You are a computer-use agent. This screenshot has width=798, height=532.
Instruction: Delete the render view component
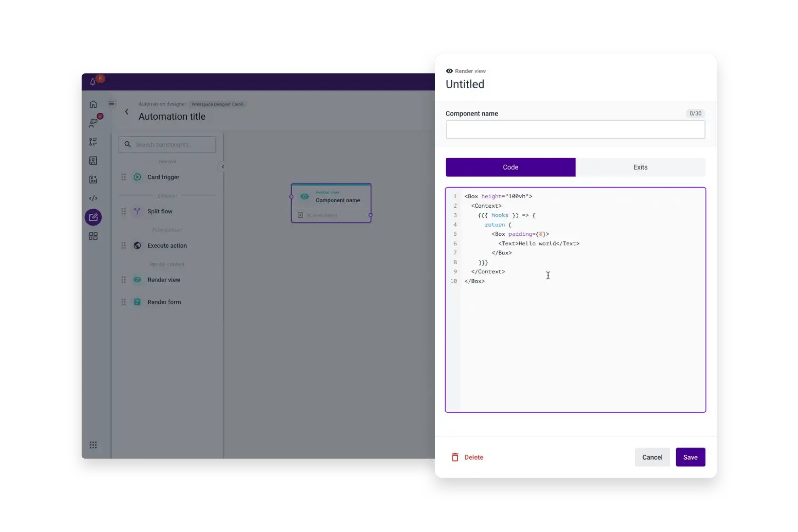pyautogui.click(x=467, y=457)
